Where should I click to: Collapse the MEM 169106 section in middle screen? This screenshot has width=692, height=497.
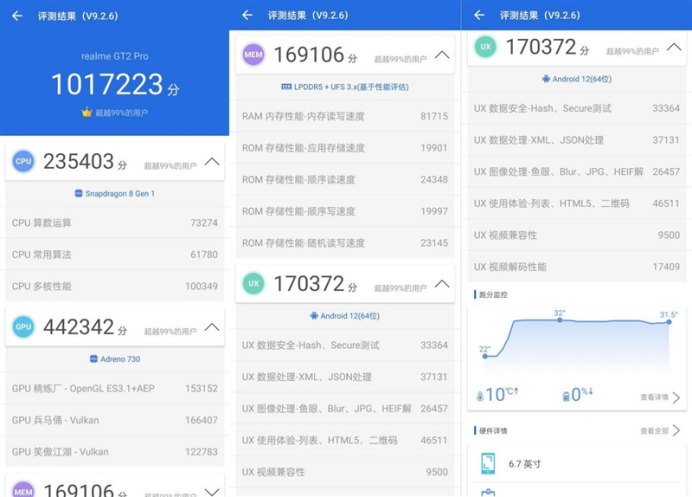[x=442, y=55]
